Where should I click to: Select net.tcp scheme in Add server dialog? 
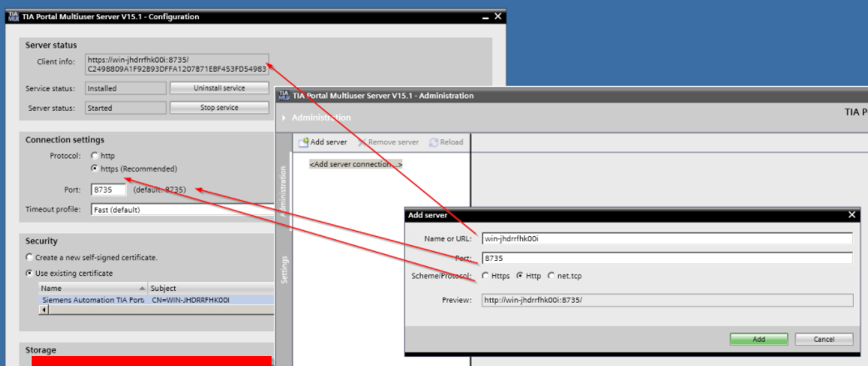coord(551,276)
